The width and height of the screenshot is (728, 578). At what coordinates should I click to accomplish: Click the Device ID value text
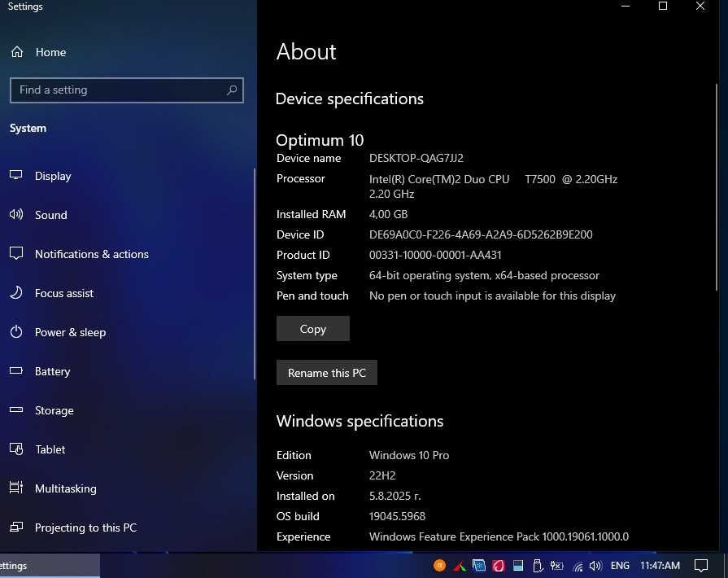tap(481, 234)
